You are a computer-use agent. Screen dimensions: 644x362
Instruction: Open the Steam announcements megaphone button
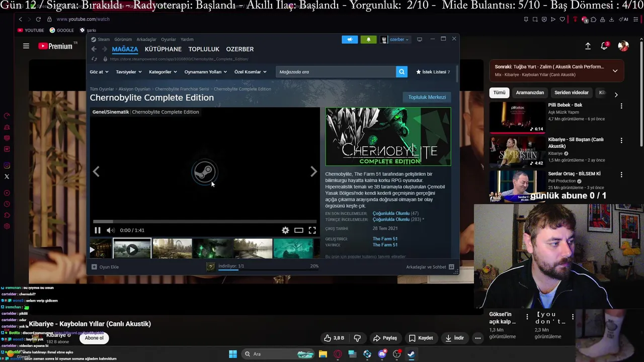coord(350,39)
